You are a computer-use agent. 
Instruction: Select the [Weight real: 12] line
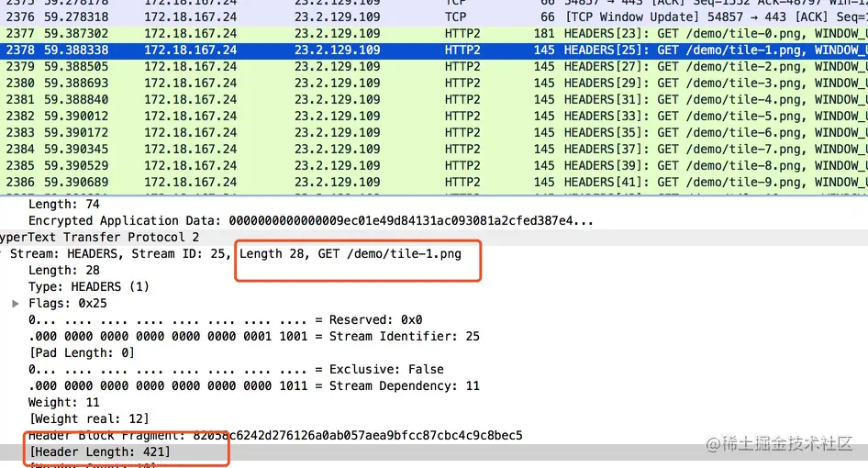point(89,419)
